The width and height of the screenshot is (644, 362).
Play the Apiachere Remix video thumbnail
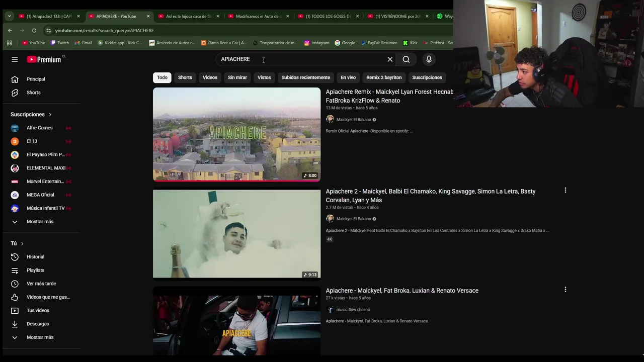(236, 134)
